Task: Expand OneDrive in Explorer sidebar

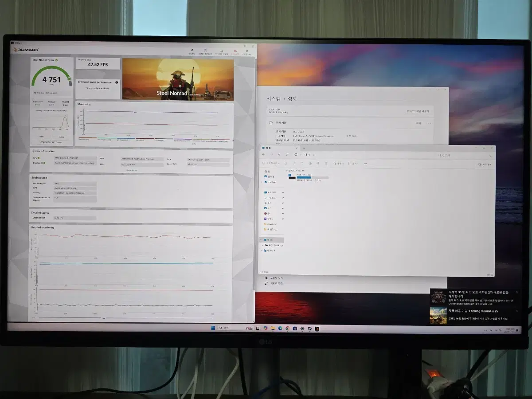Action: [x=262, y=182]
